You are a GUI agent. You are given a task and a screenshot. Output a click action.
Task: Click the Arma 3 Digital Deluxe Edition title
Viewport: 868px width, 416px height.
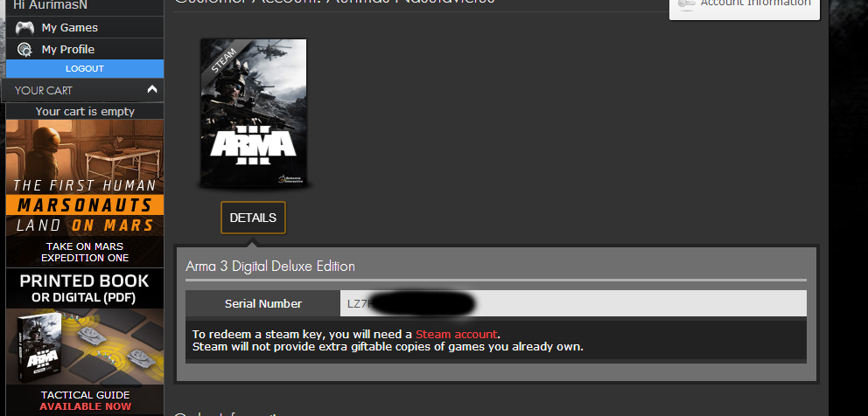[x=270, y=266]
